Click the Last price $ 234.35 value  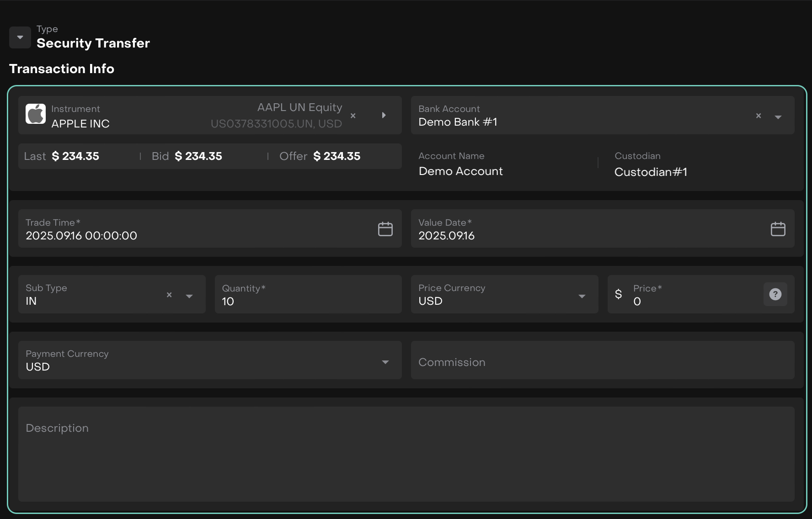[75, 156]
